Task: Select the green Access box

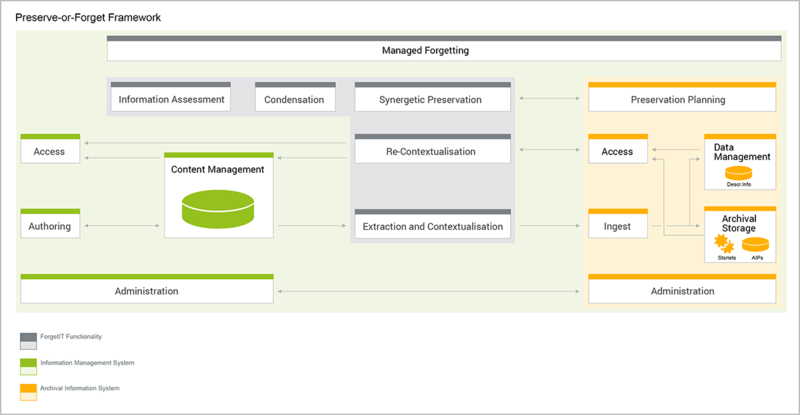Action: [x=50, y=149]
